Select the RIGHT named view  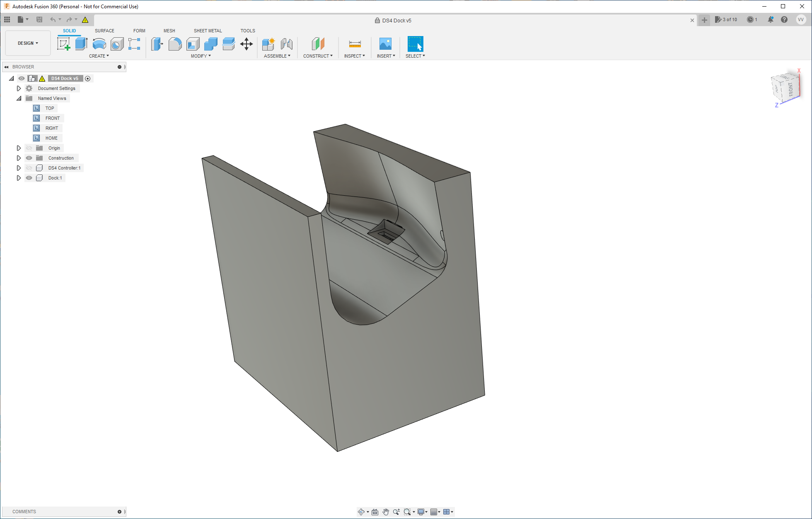coord(52,128)
